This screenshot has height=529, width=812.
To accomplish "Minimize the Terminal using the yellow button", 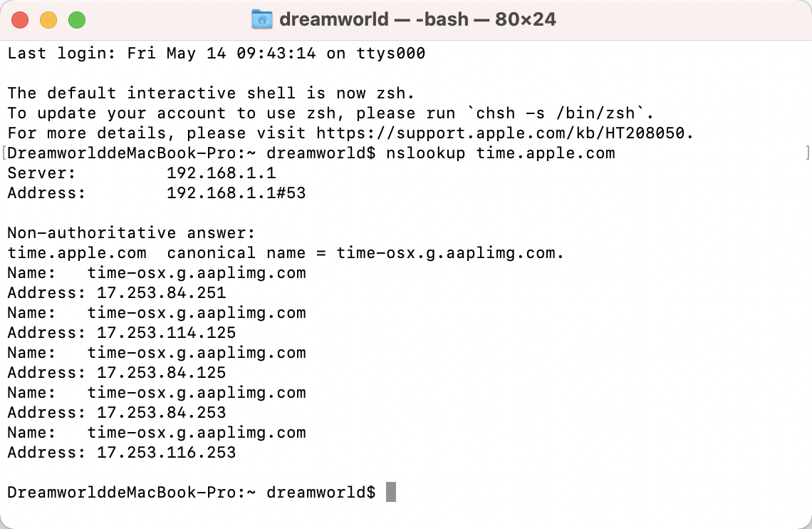I will 48,19.
